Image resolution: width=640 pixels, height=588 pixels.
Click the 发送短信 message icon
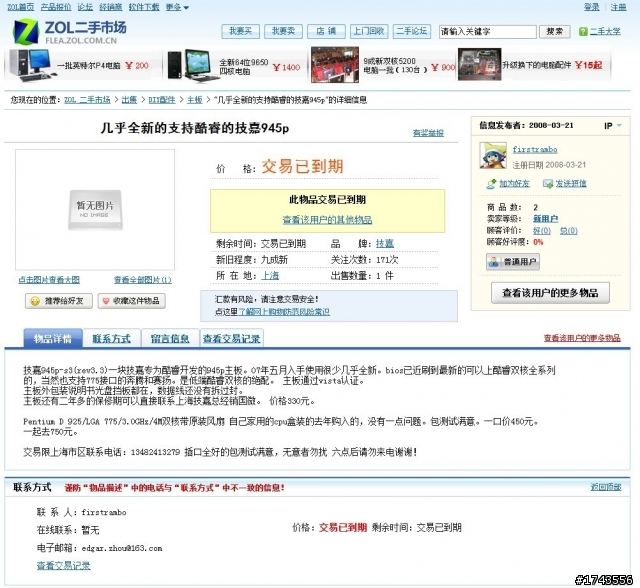(x=548, y=184)
